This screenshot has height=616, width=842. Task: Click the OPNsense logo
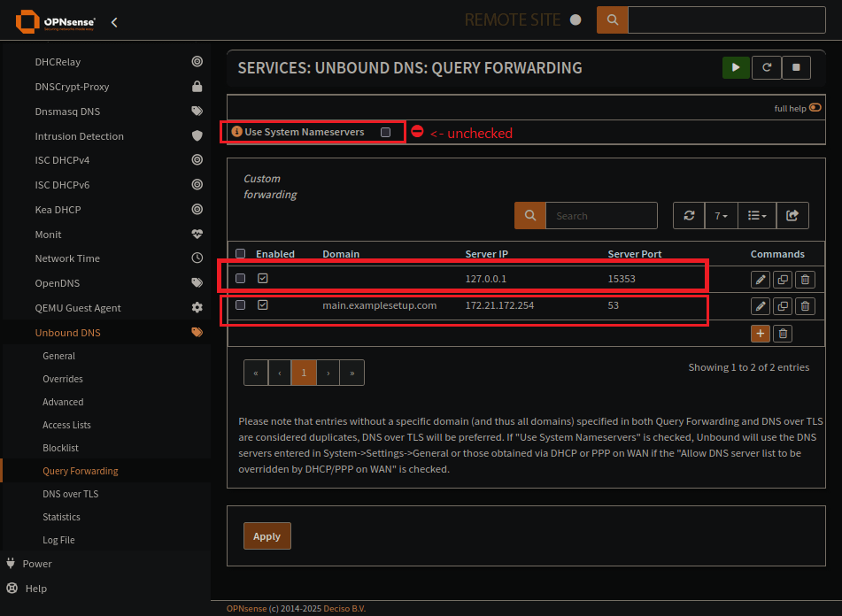pos(55,21)
